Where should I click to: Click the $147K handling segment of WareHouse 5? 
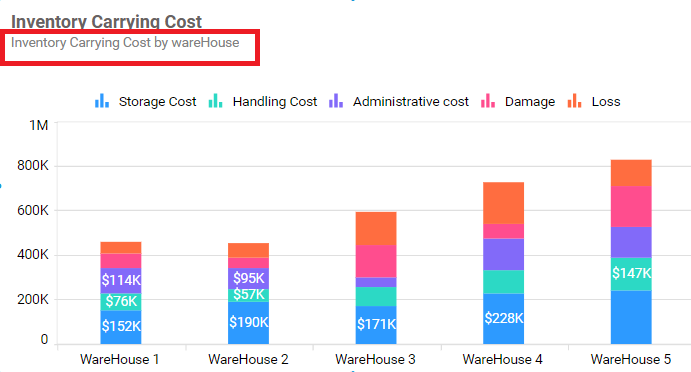pyautogui.click(x=631, y=274)
